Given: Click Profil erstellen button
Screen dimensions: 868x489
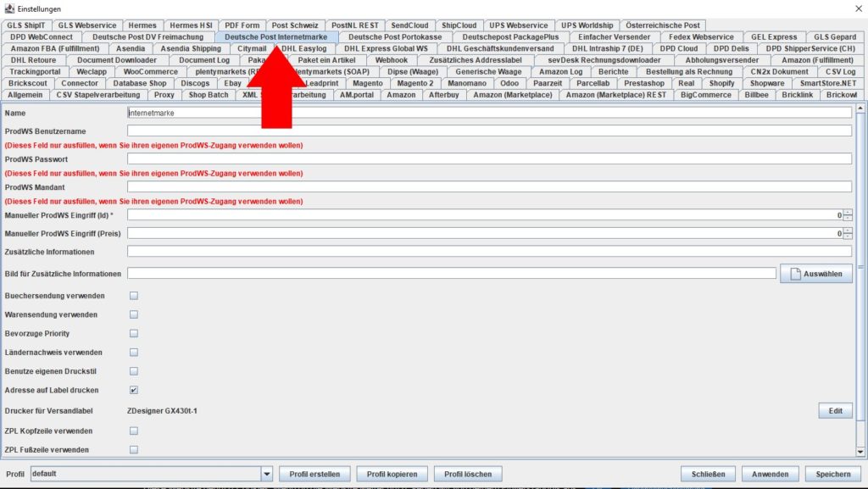Looking at the screenshot, I should pos(314,474).
